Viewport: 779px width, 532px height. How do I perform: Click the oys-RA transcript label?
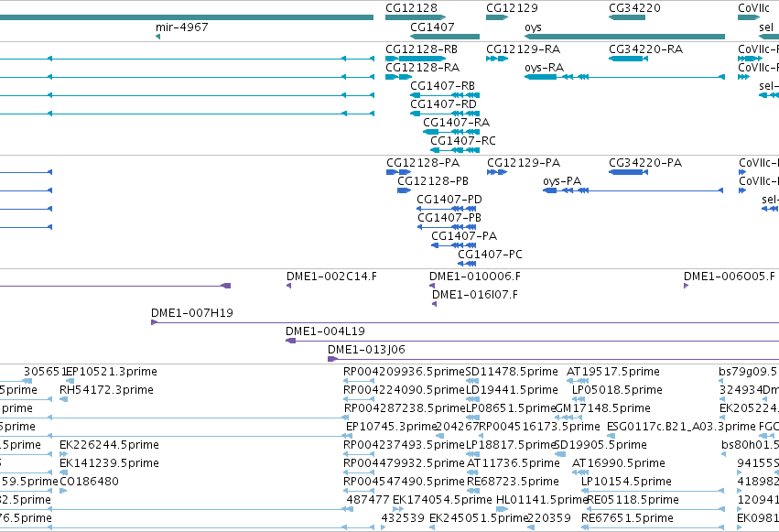(x=544, y=68)
